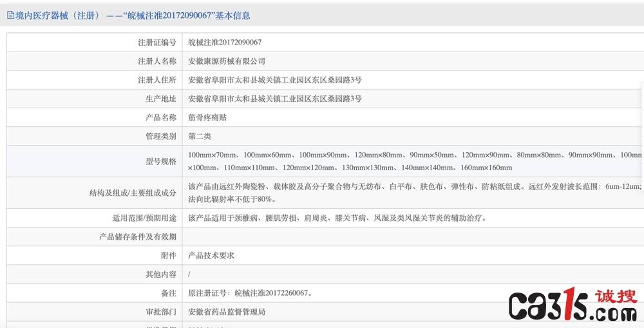The height and width of the screenshot is (328, 644).
Task: Click the 注册人住所 address value
Action: point(274,80)
